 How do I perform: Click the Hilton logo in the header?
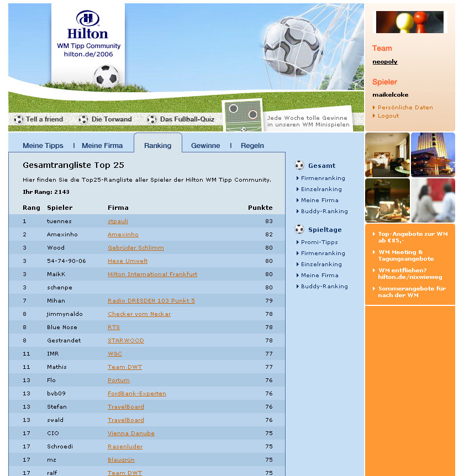pyautogui.click(x=88, y=25)
